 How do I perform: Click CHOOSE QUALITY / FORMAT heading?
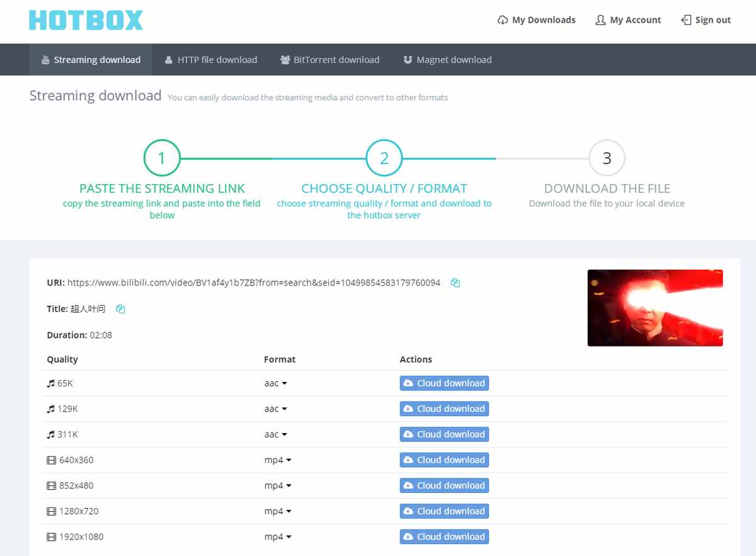(384, 188)
